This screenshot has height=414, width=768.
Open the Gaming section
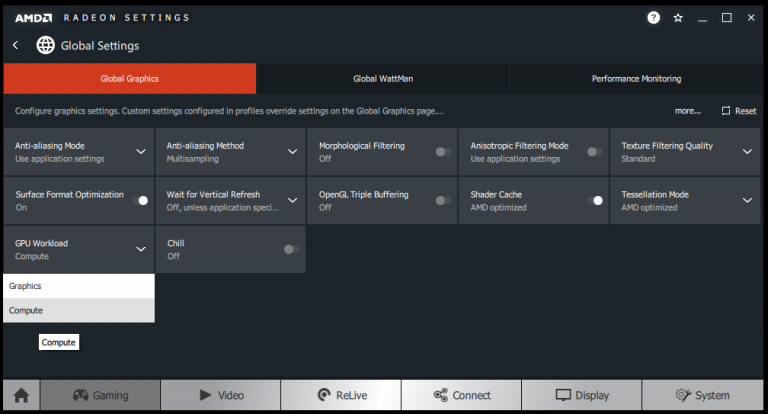point(100,395)
